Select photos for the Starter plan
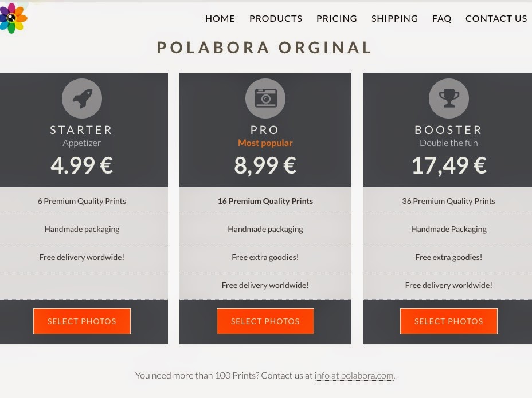 (82, 321)
